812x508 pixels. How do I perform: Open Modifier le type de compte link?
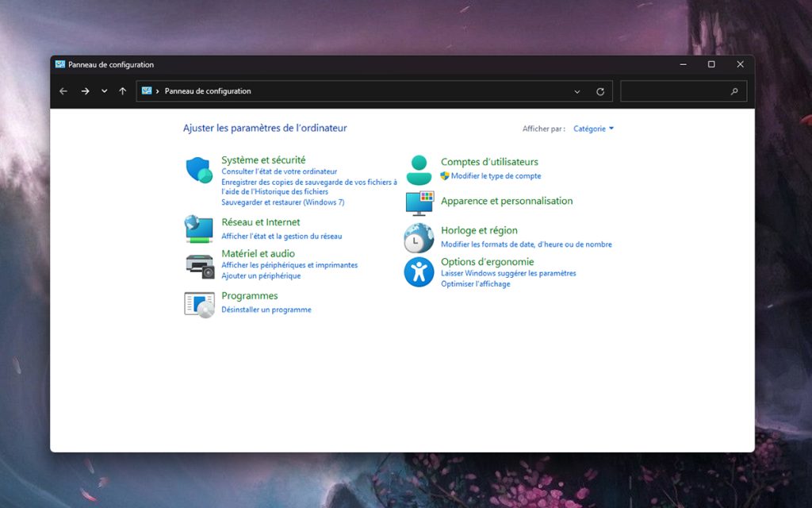(x=496, y=176)
